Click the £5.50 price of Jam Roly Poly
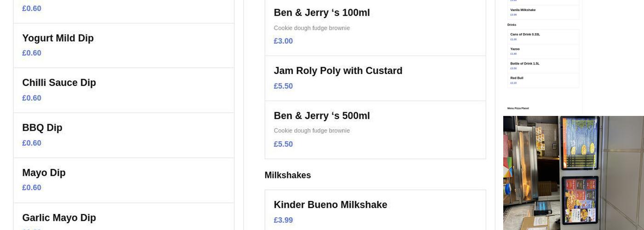The height and width of the screenshot is (230, 644). click(283, 86)
